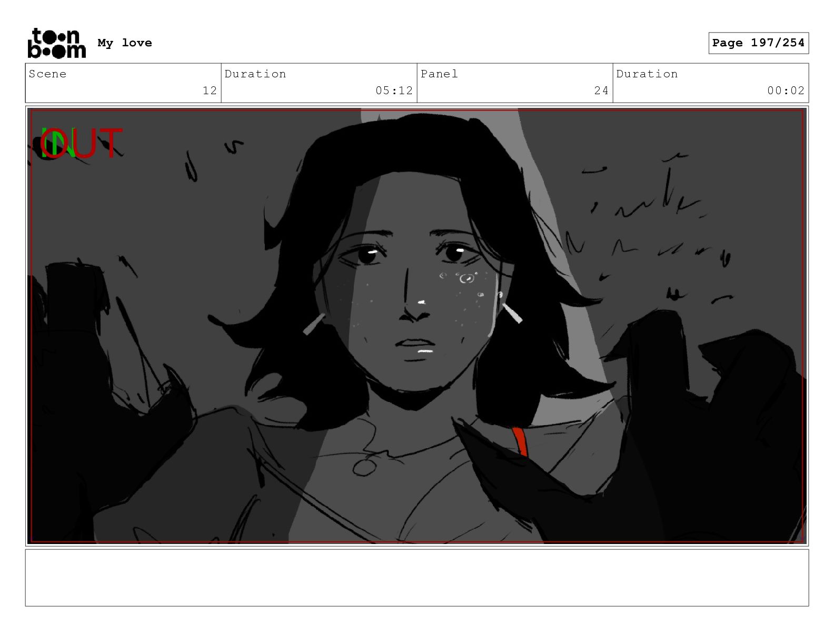Screen dimensions: 834x644
Task: Click the Toon Boom logo
Action: (x=56, y=43)
